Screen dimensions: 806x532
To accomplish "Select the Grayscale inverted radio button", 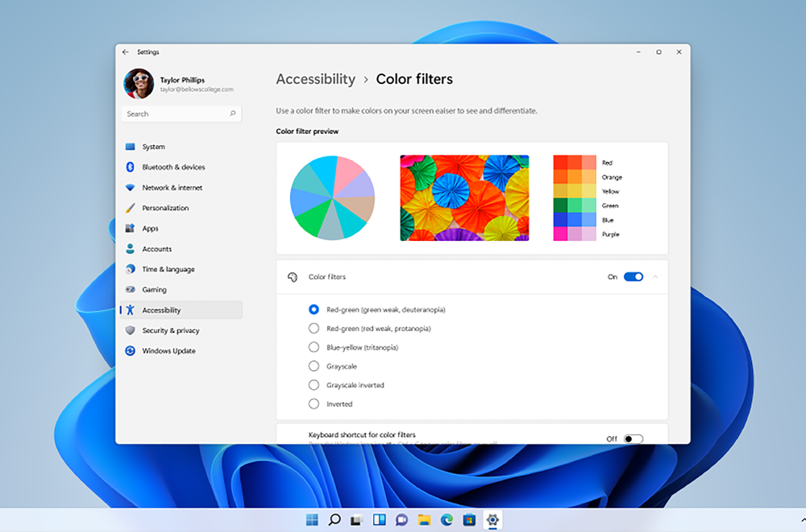I will coord(314,384).
